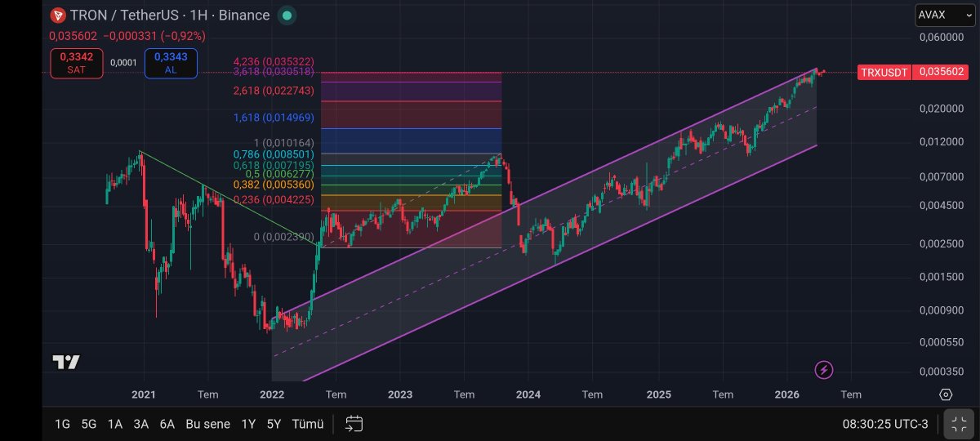The height and width of the screenshot is (441, 980).
Task: Select the 5Y time range
Action: click(x=274, y=424)
